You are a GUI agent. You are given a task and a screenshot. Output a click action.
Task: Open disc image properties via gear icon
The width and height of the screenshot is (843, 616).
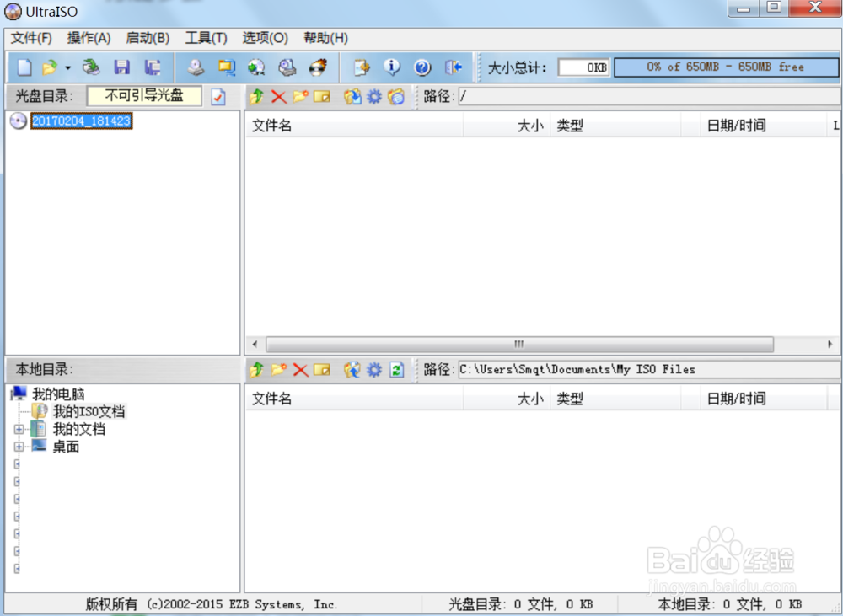(373, 96)
